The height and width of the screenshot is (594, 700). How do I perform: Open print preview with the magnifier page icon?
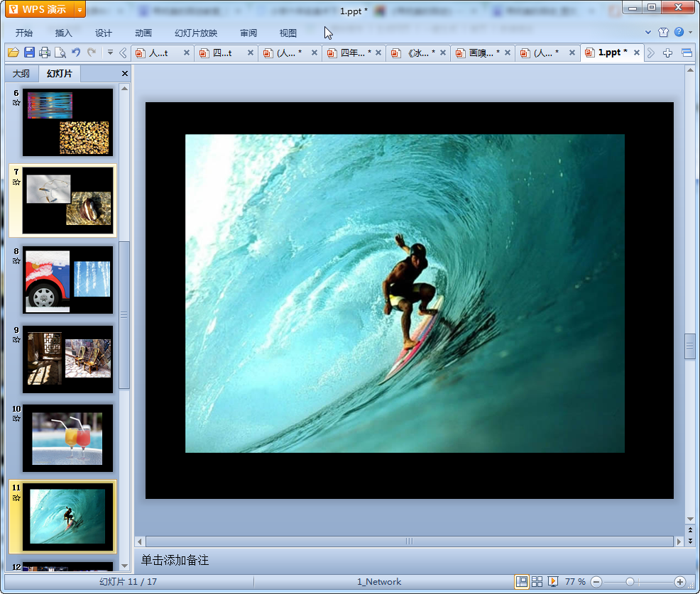click(x=60, y=53)
